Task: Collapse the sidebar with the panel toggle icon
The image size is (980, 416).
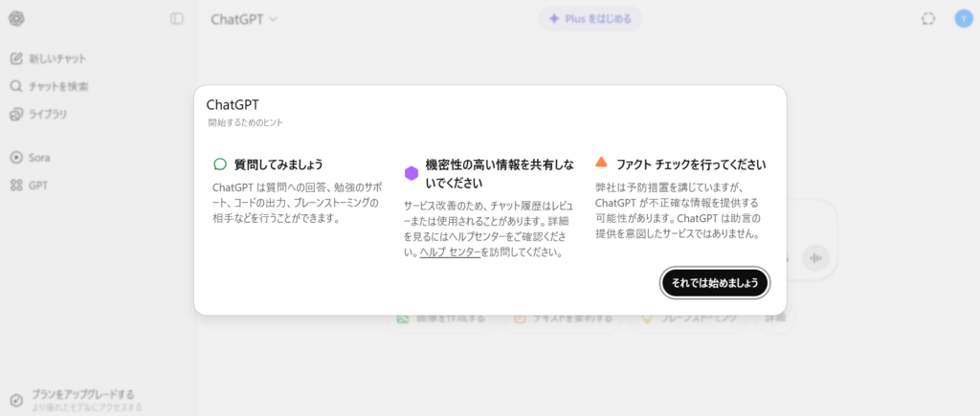Action: point(177,19)
